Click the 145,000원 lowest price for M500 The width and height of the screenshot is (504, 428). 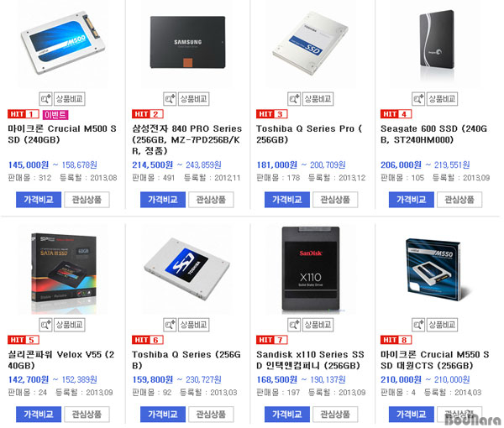(x=29, y=165)
